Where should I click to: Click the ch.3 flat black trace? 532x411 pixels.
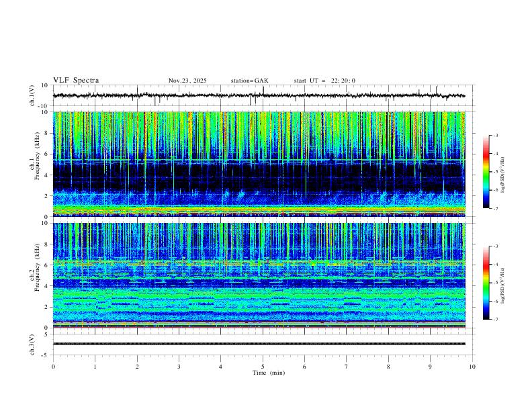pos(259,344)
